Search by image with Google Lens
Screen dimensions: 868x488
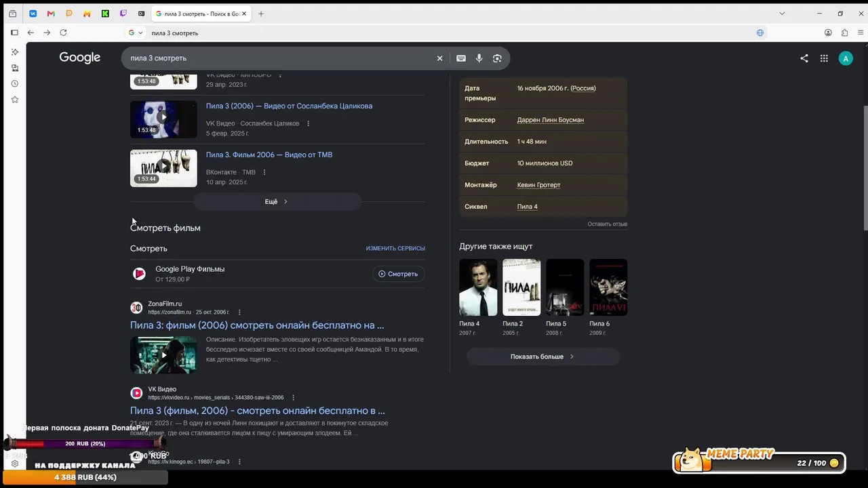coord(497,58)
